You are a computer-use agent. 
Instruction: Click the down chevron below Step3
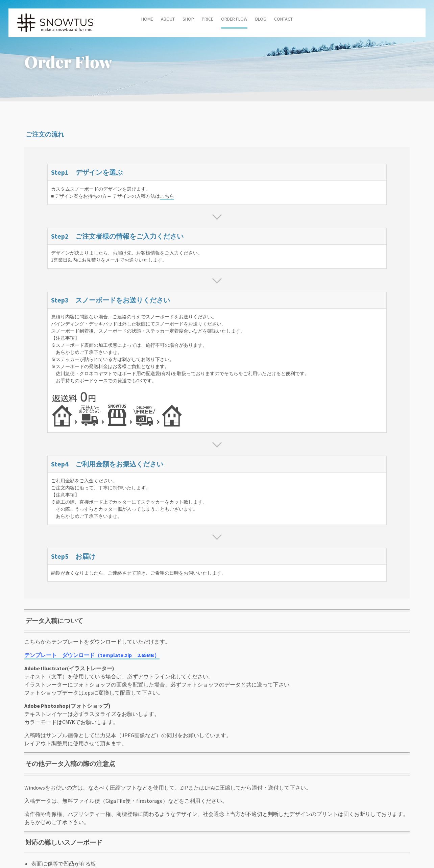click(217, 444)
